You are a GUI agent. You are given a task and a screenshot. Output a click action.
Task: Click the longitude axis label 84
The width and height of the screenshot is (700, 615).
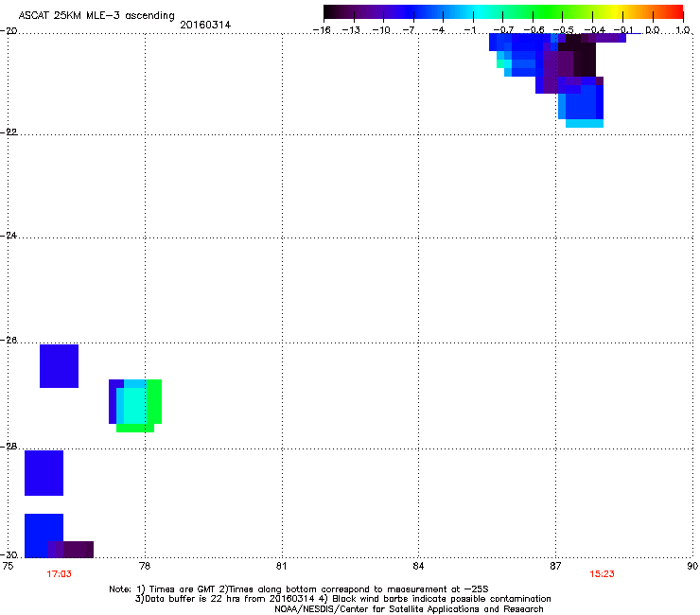pyautogui.click(x=418, y=566)
